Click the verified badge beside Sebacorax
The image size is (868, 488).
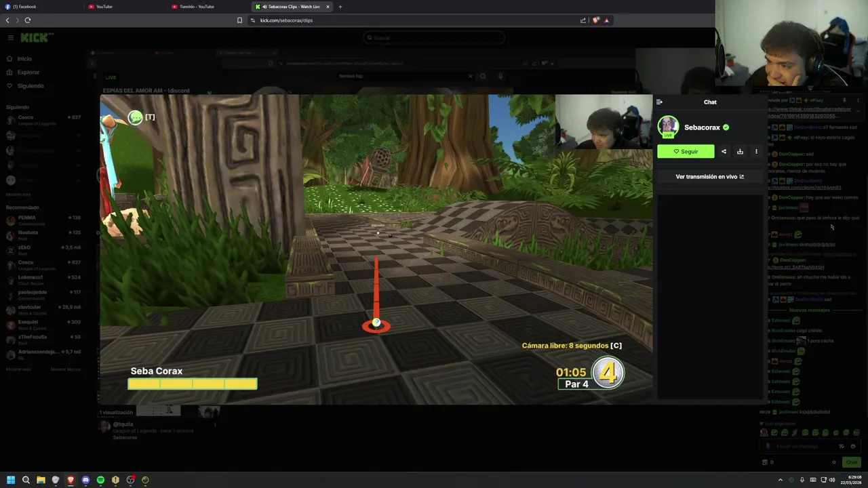726,127
